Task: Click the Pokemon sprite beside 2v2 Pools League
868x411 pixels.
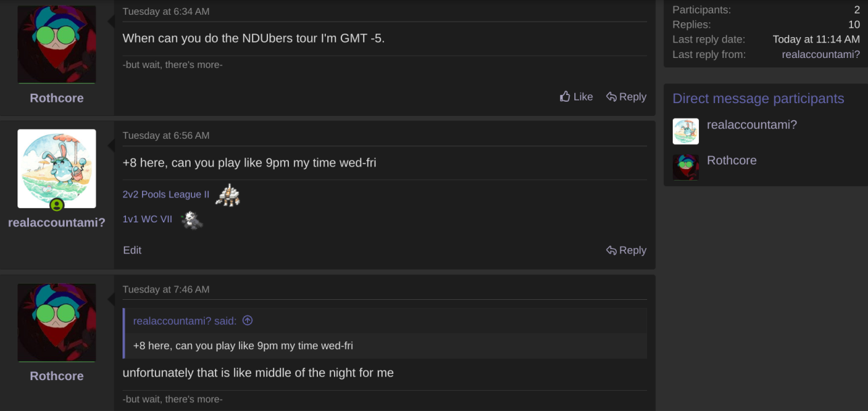Action: (x=228, y=195)
